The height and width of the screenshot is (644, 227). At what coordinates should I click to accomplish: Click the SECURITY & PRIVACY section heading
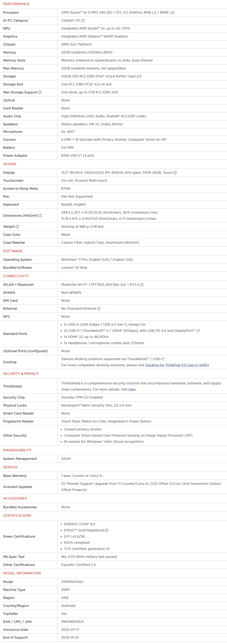(x=21, y=373)
